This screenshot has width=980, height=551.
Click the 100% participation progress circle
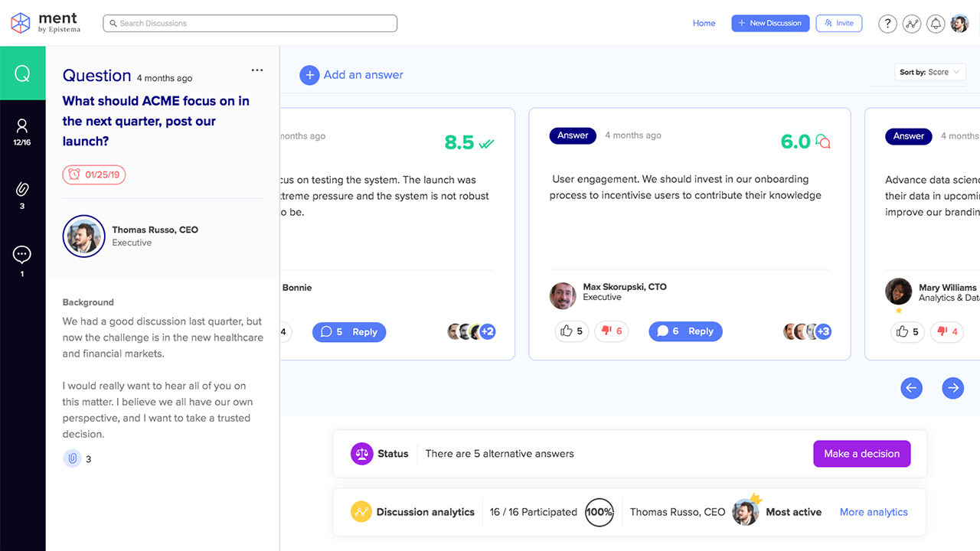599,512
